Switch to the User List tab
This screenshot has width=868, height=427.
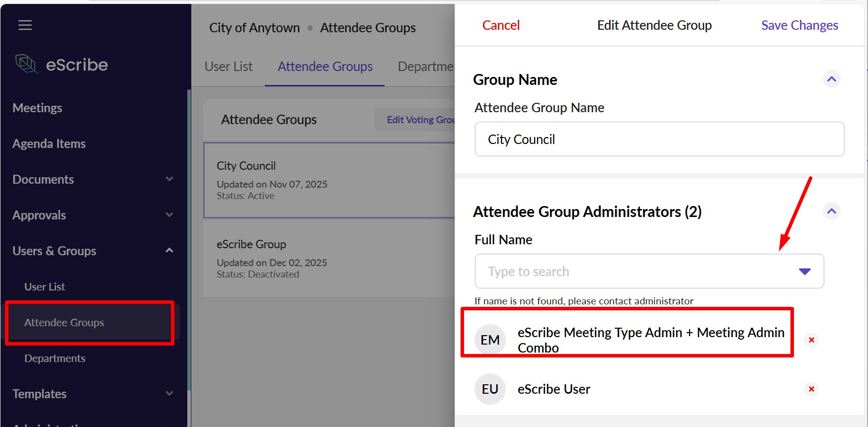229,67
